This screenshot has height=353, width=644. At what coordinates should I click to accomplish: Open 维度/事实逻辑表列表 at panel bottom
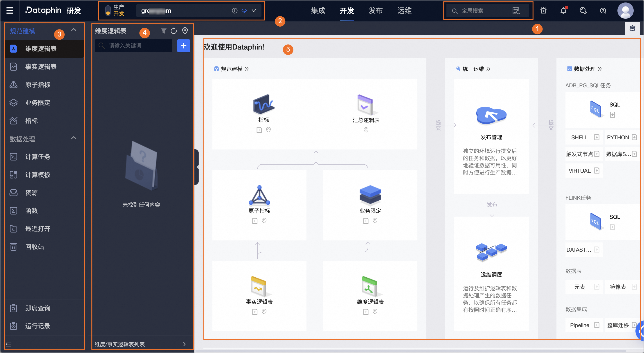[119, 344]
